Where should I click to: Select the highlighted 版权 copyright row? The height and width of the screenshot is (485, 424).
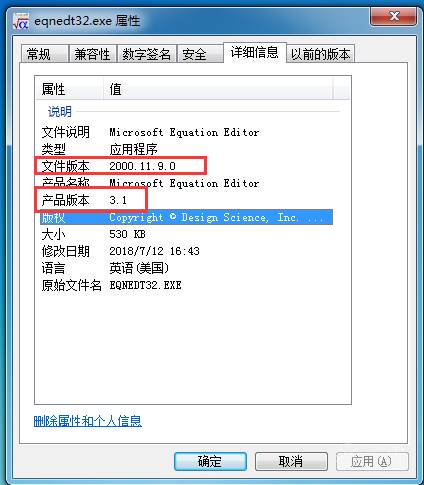(186, 217)
